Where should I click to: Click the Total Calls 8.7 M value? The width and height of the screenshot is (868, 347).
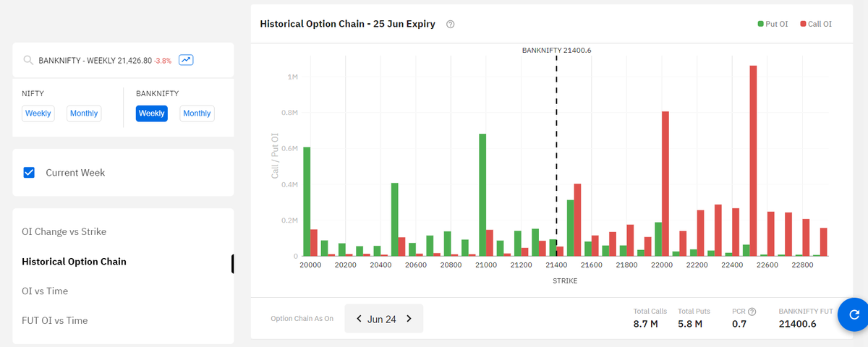pos(645,323)
